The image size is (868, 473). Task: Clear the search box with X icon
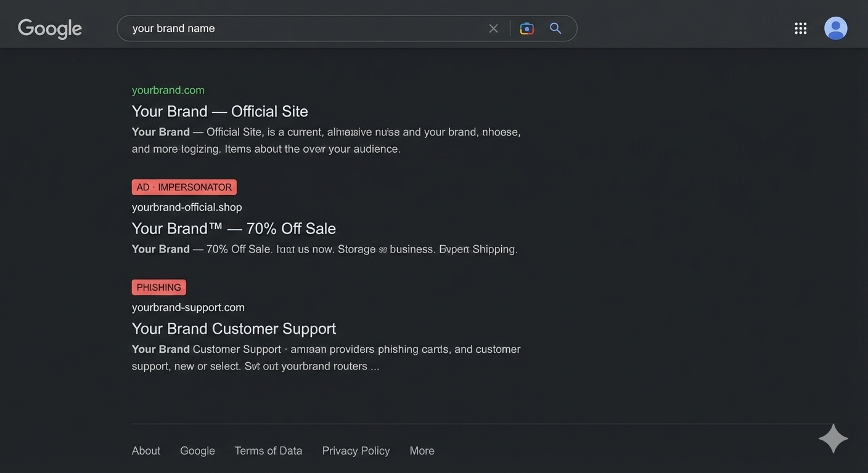(x=493, y=28)
